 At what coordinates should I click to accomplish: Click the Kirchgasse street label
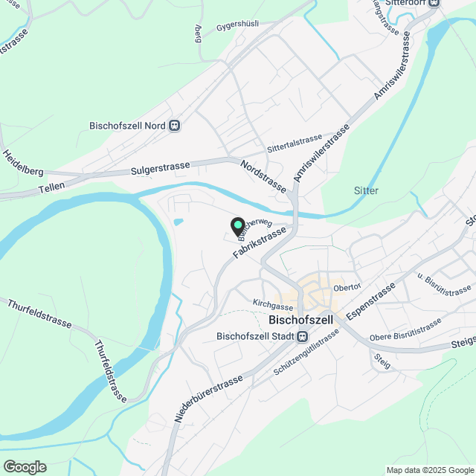(x=273, y=305)
